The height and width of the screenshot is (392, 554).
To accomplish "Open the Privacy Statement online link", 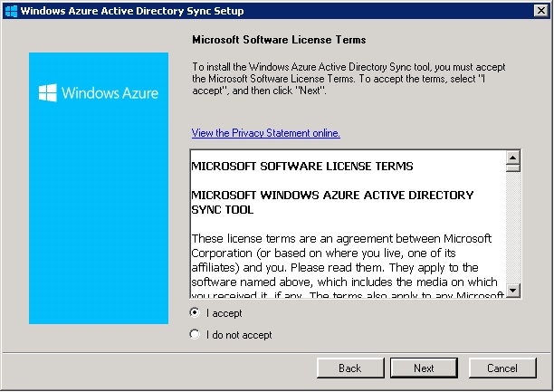I will tap(266, 133).
